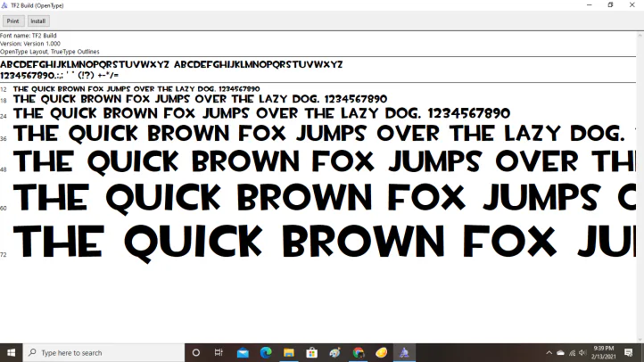Click the '72' size label
This screenshot has height=362, width=644.
(4, 255)
